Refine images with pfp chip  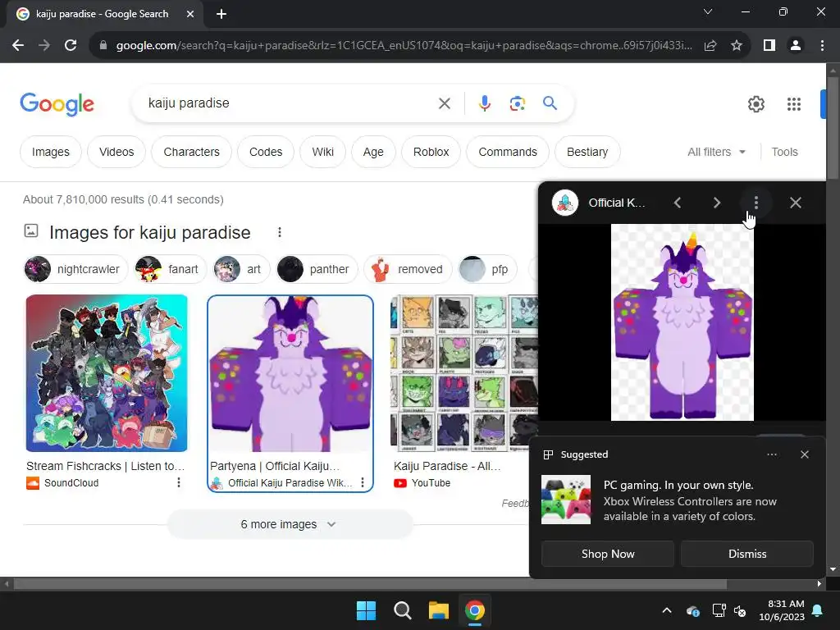pyautogui.click(x=486, y=269)
